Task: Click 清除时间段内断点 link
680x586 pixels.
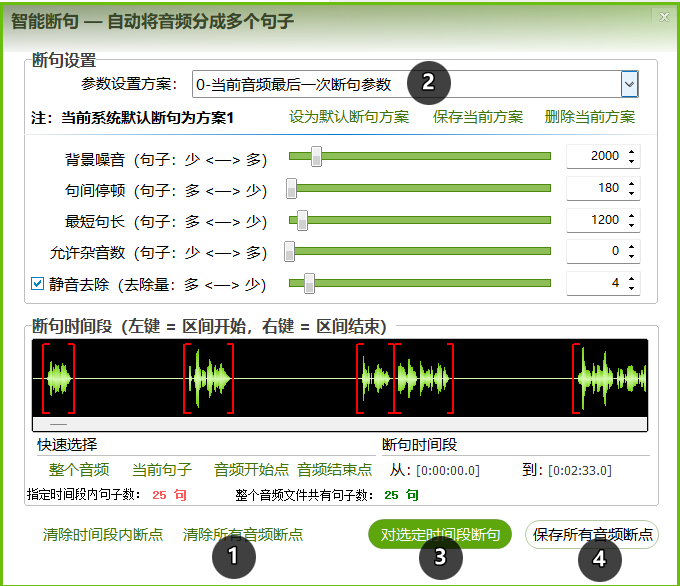Action: (102, 535)
